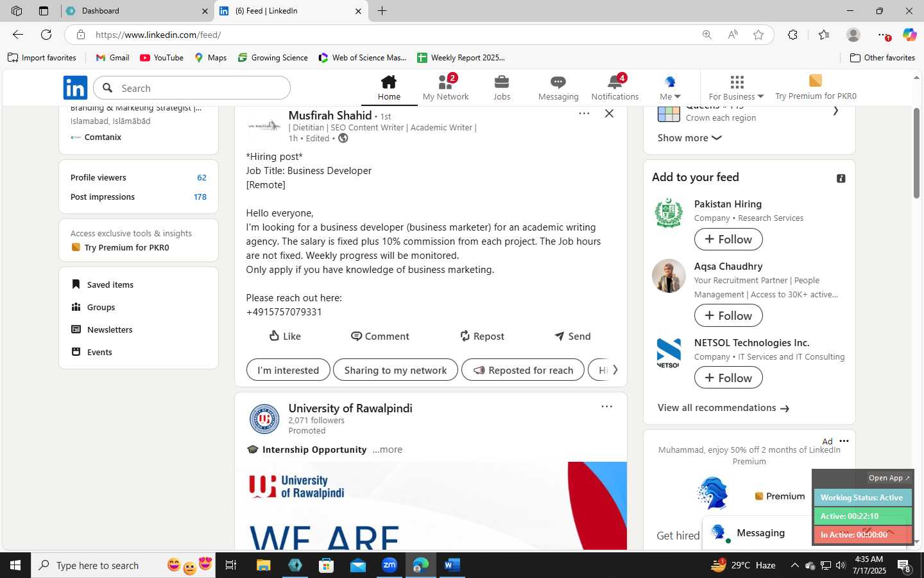Follow Pakistan Hiring
Image resolution: width=924 pixels, height=578 pixels.
[x=728, y=240]
